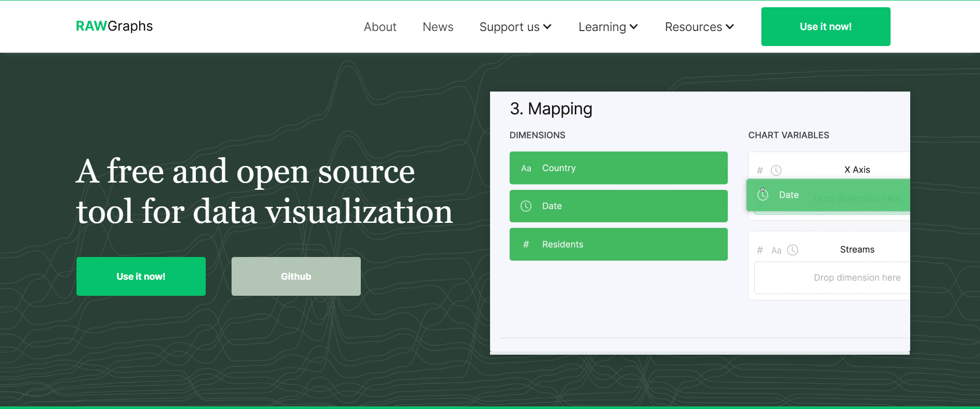The width and height of the screenshot is (980, 409).
Task: Click the dragged Date chip's clock icon
Action: coord(763,195)
